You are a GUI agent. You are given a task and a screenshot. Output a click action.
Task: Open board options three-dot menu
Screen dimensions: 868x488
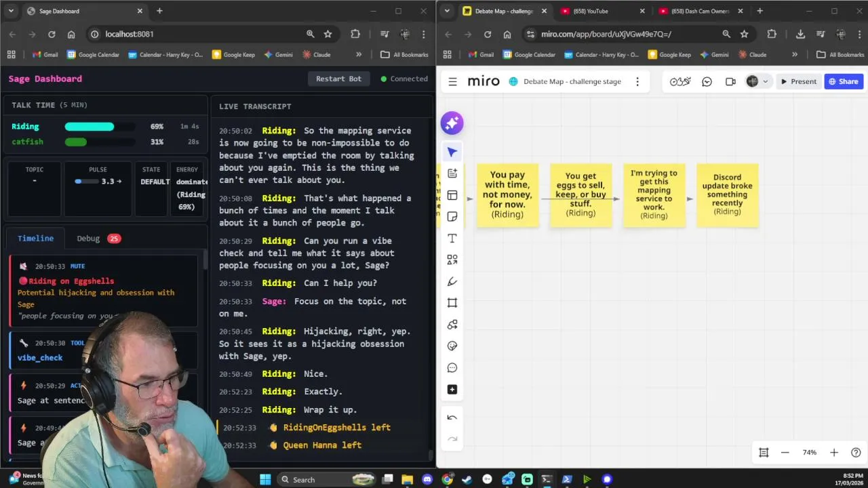click(x=637, y=81)
